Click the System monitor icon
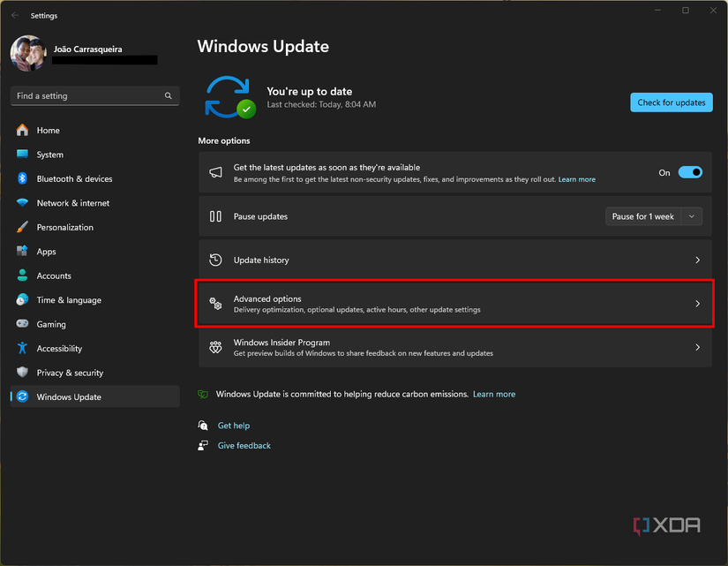Image resolution: width=728 pixels, height=566 pixels. point(22,154)
